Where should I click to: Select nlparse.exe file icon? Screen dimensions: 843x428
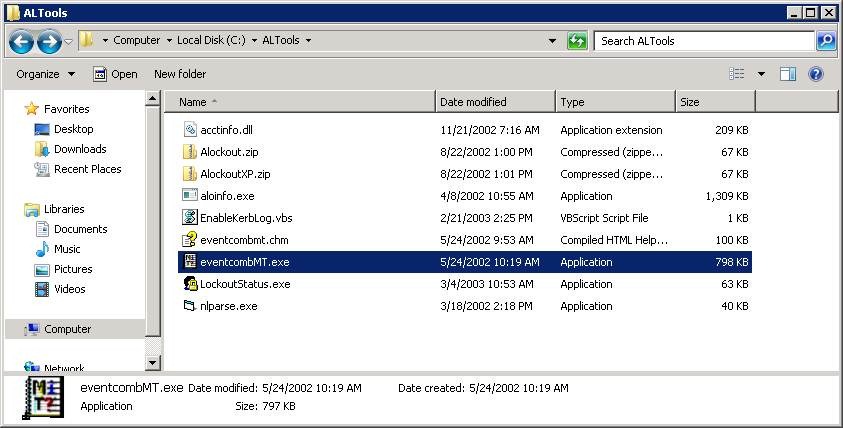(x=190, y=305)
